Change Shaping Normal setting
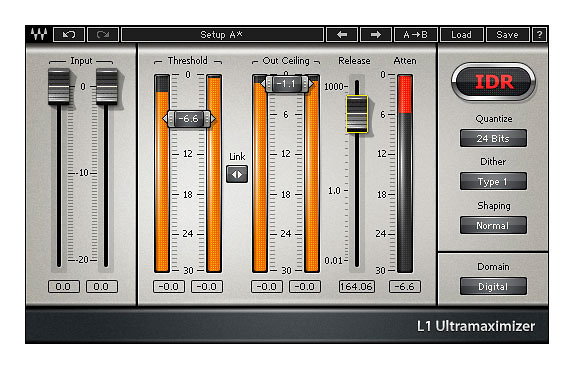Viewport: 574px width, 369px height. 493,225
